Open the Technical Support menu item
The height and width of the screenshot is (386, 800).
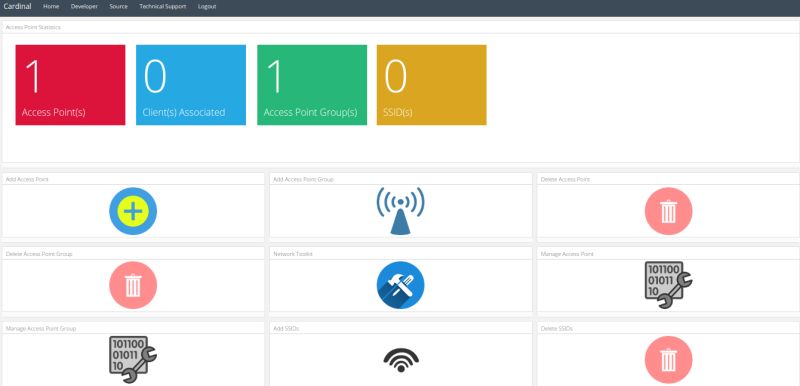point(163,7)
